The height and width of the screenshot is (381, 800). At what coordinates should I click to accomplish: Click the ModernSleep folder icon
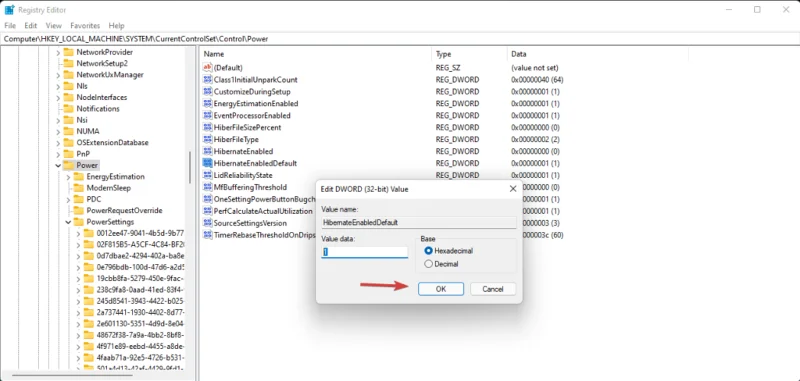tap(79, 188)
